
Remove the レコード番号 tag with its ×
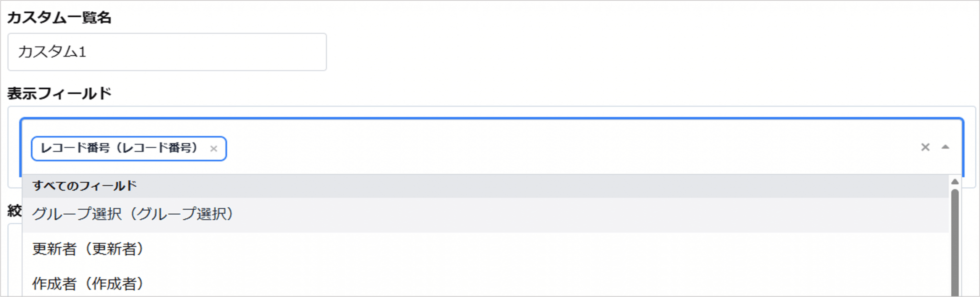tap(214, 149)
